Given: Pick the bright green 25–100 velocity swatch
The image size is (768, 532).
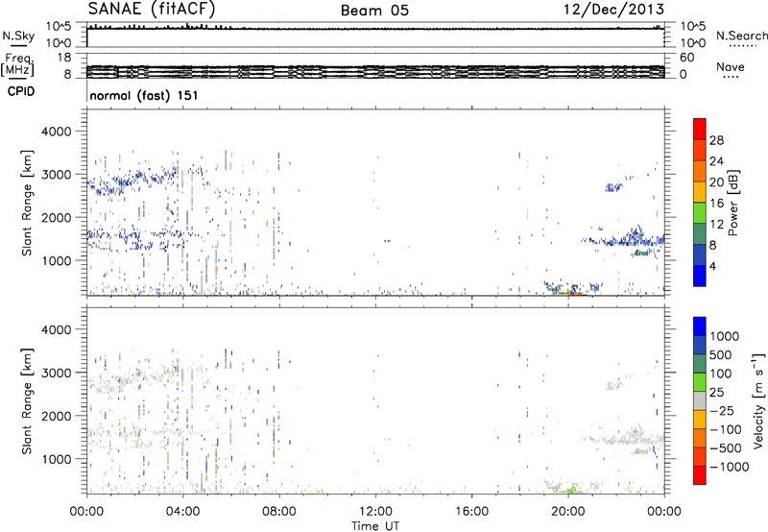Looking at the screenshot, I should pyautogui.click(x=700, y=382).
